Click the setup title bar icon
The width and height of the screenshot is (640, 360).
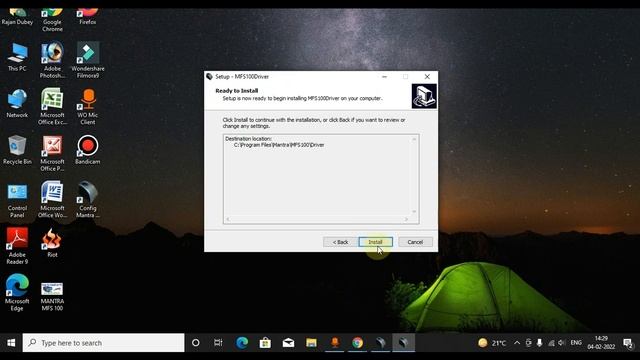tap(209, 76)
